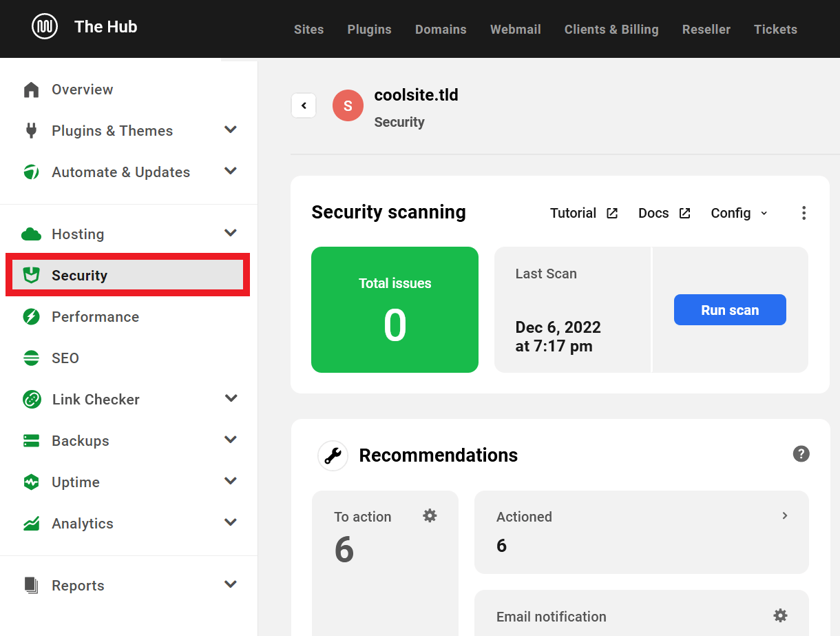This screenshot has height=636, width=840.
Task: Click the Analytics chart icon
Action: click(x=31, y=524)
